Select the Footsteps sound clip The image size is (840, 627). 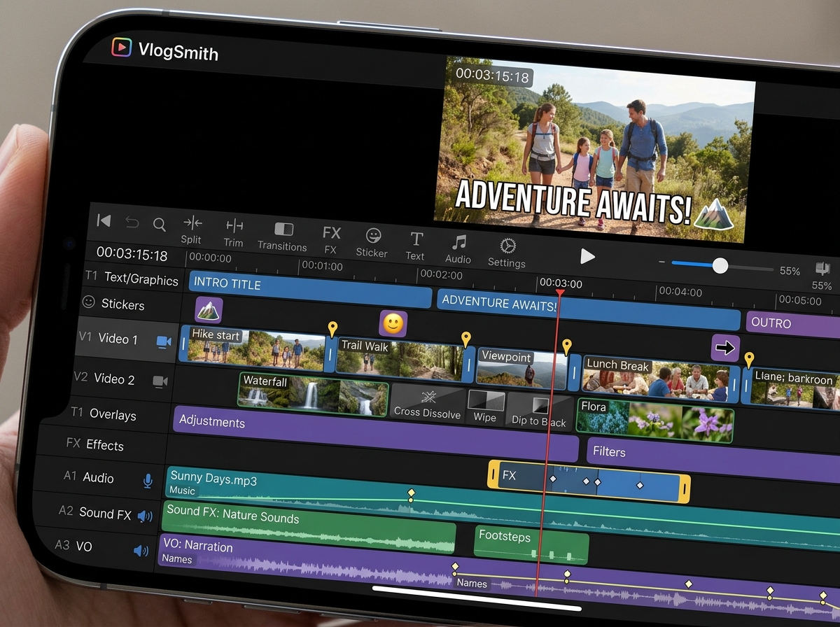pos(531,544)
